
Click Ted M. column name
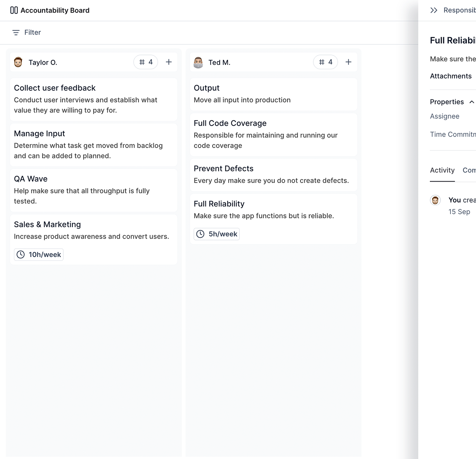(x=219, y=62)
